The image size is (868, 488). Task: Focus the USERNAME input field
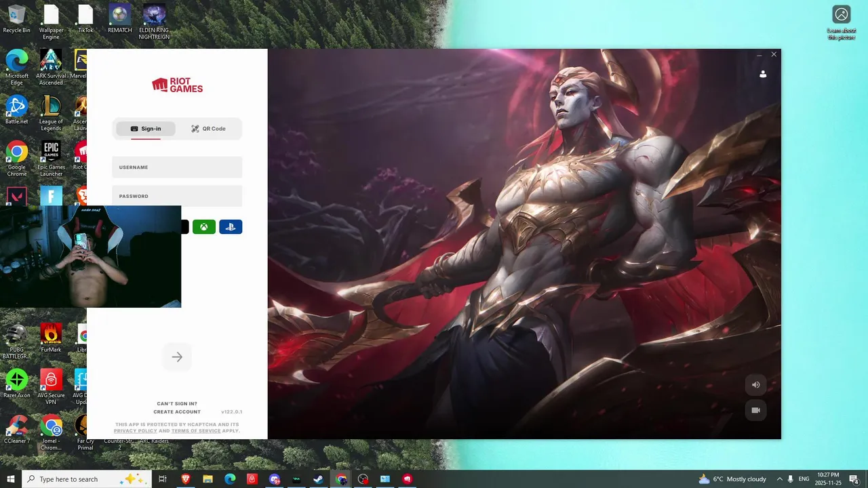pos(177,167)
